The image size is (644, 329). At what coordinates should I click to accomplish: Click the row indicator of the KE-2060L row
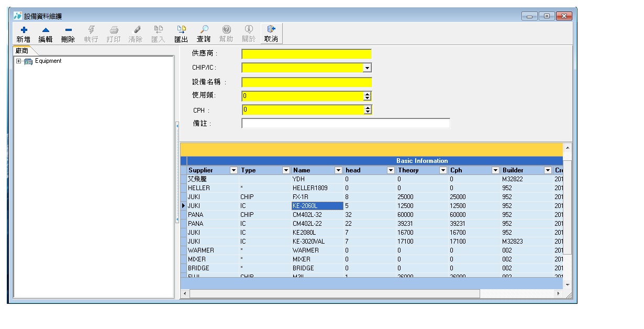(x=184, y=206)
